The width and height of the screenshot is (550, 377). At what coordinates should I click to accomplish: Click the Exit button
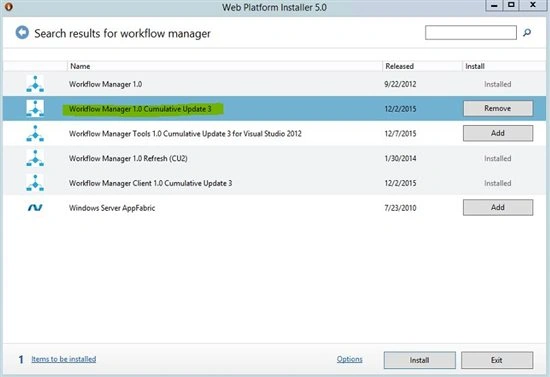(x=497, y=360)
